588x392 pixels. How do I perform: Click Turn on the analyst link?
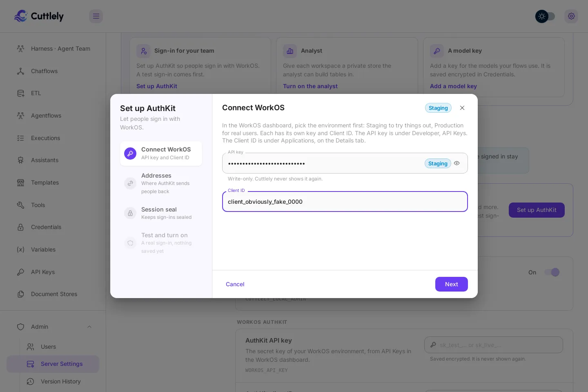pyautogui.click(x=310, y=86)
